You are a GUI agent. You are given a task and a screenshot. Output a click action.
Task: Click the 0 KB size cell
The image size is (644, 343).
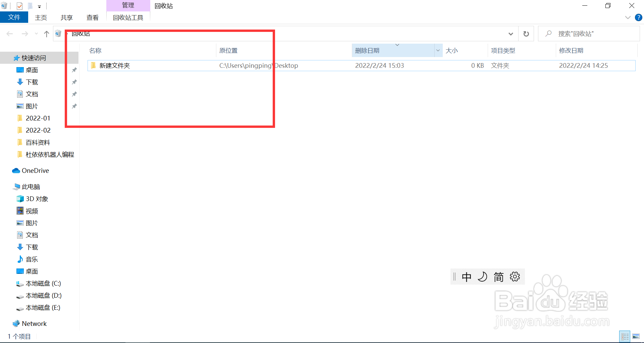[477, 65]
